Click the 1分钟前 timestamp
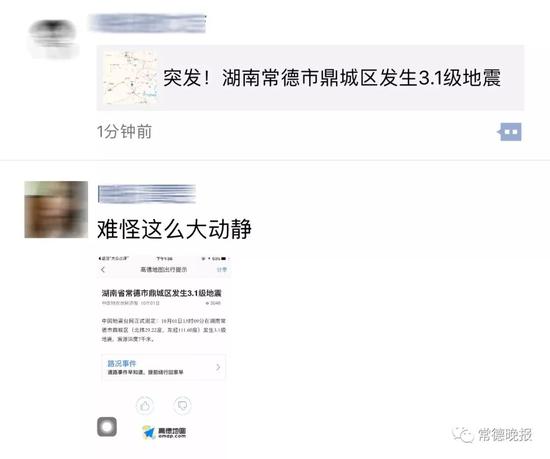550x459 pixels. (124, 132)
